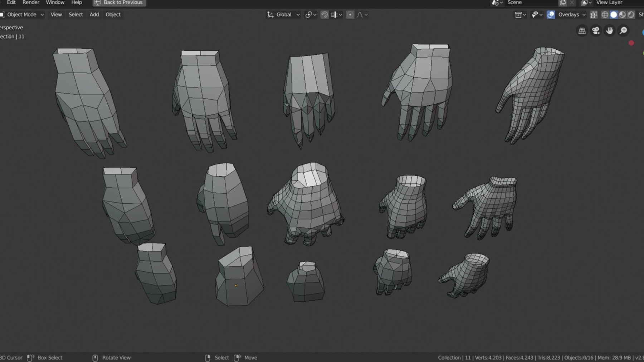
Task: Toggle perspective with the grid icon
Action: [x=581, y=31]
